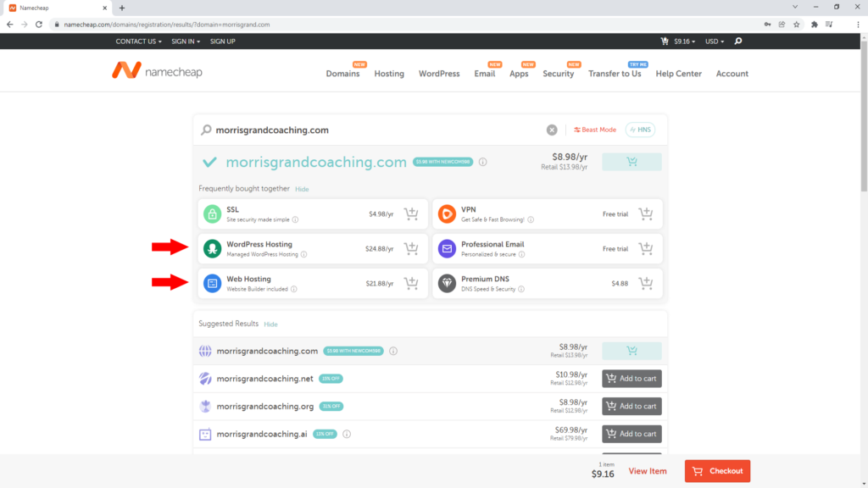The image size is (868, 488).
Task: Open the top bar cart showing $9.16
Action: [x=677, y=42]
